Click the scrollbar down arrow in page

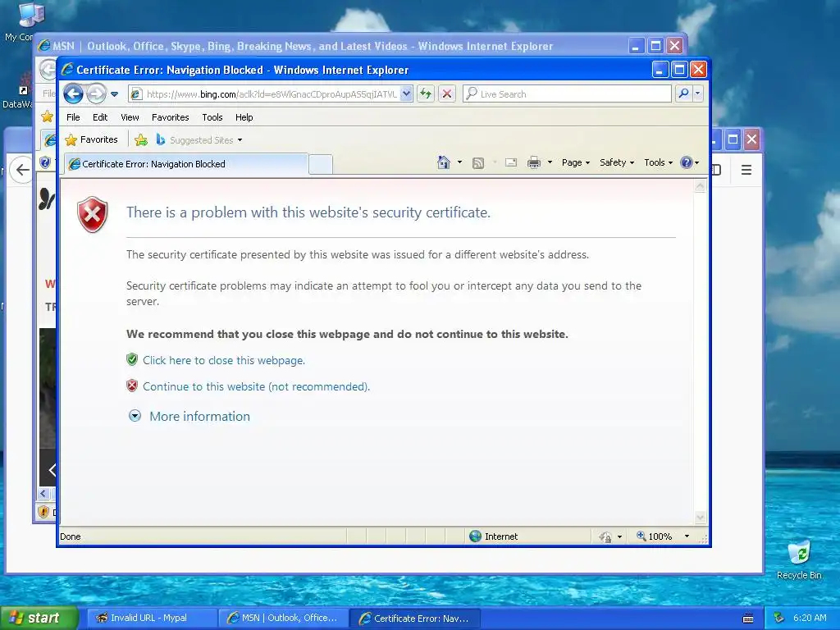pyautogui.click(x=701, y=518)
